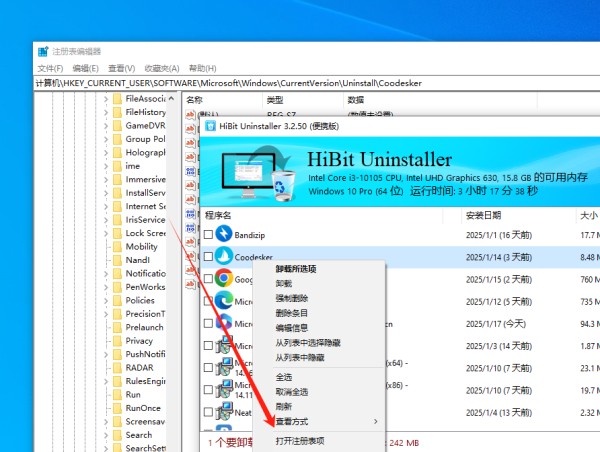Click the Coodesker sailboat icon in HiBit list
Image resolution: width=600 pixels, height=452 pixels.
[224, 256]
